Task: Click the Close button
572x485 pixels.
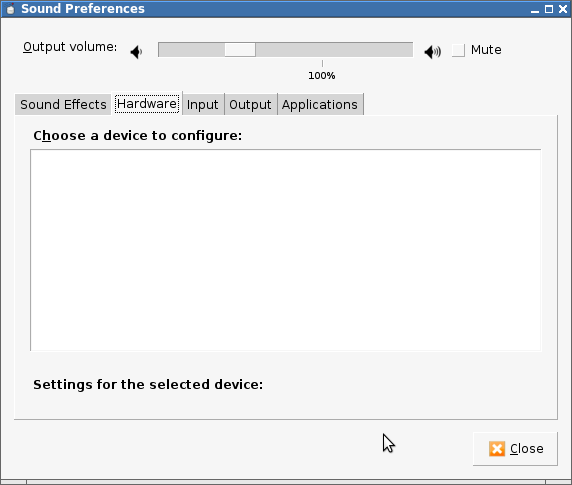Action: pos(515,449)
